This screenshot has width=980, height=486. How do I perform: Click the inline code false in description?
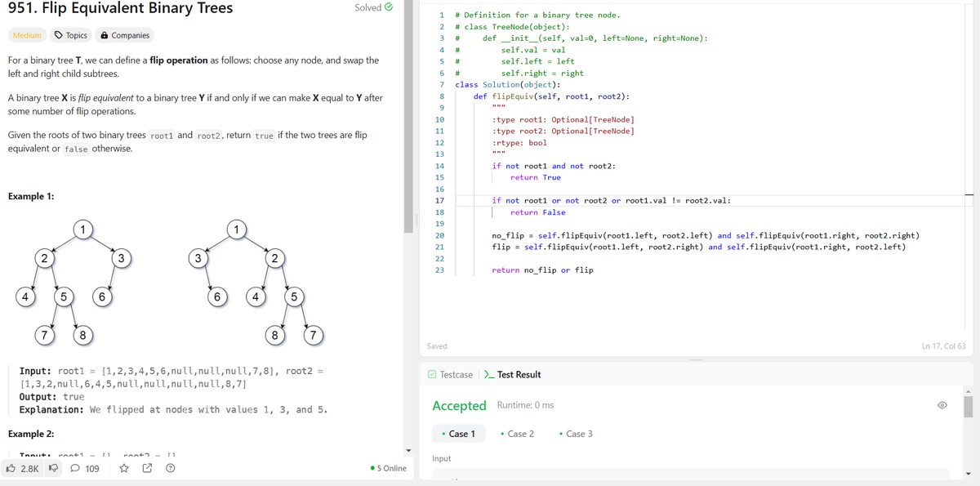pos(76,149)
